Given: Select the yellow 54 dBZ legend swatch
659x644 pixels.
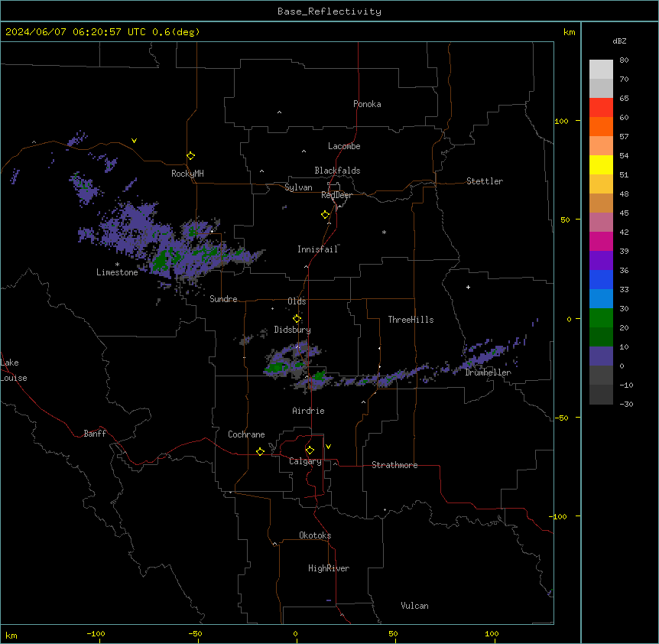Looking at the screenshot, I should pos(601,164).
